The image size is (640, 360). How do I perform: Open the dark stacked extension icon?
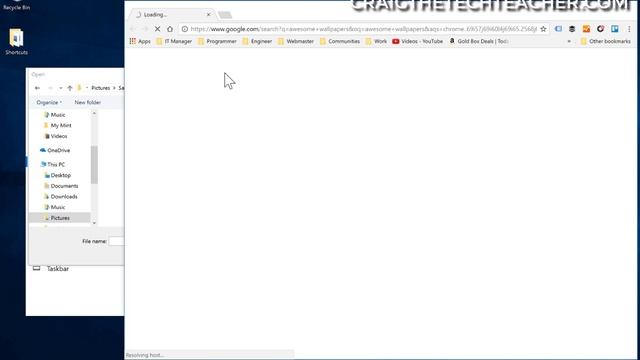[572, 29]
